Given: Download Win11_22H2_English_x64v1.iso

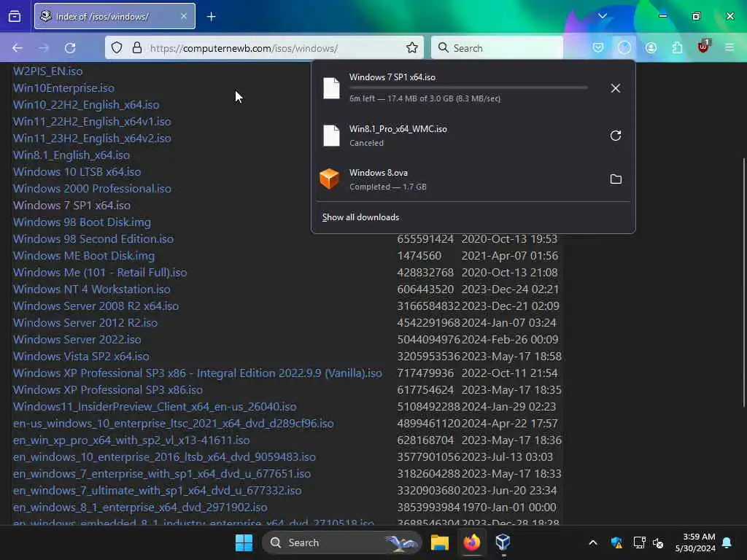Looking at the screenshot, I should click(91, 122).
